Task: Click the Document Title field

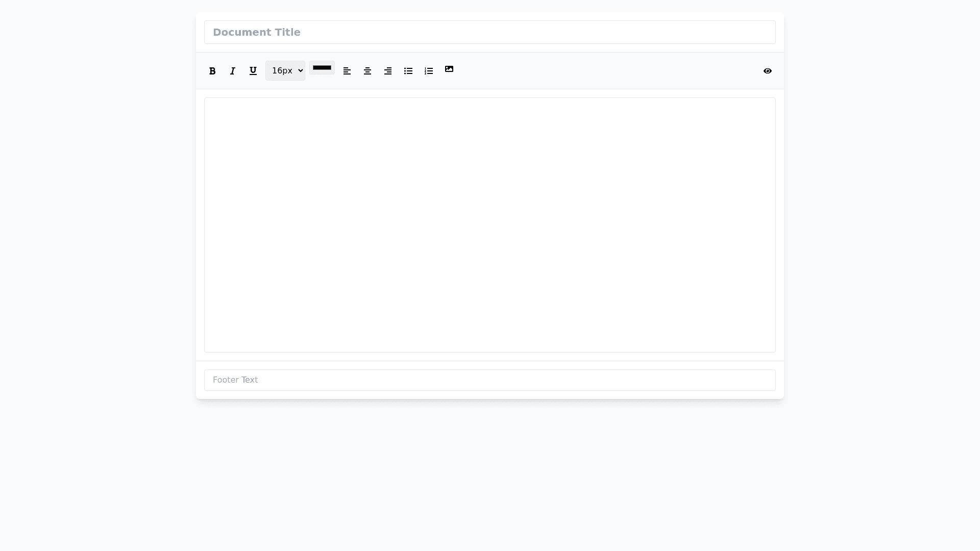Action: (489, 32)
